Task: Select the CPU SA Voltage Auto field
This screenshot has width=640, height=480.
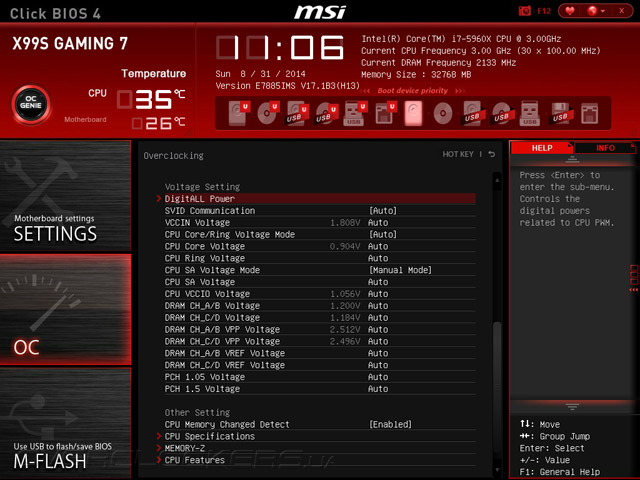Action: tap(378, 282)
